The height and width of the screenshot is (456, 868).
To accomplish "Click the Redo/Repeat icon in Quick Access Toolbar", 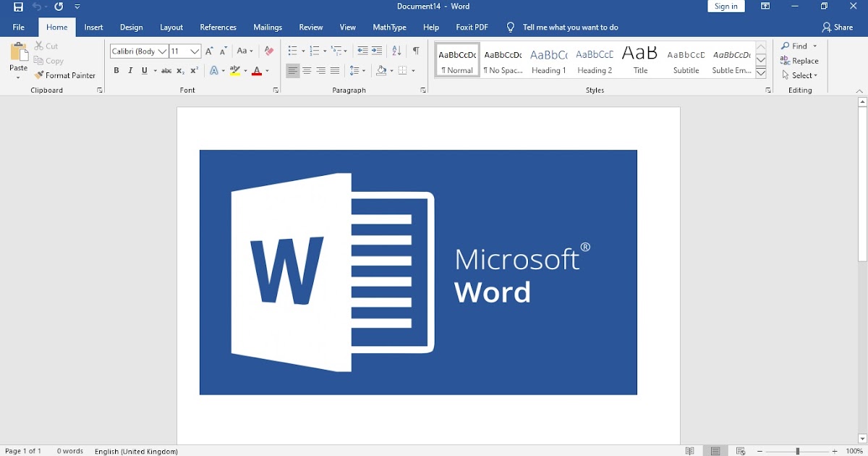I will [59, 7].
